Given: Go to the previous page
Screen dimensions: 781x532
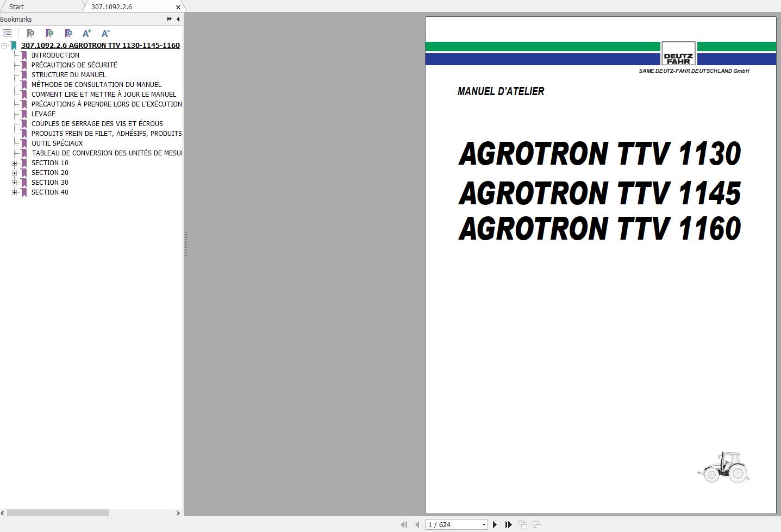Looking at the screenshot, I should click(x=417, y=524).
